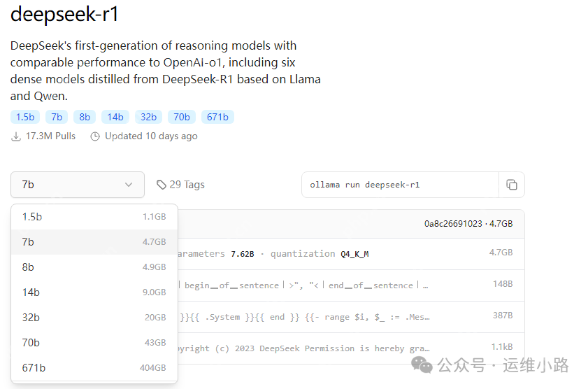
Task: Click the tag icon beside 29 Tags
Action: pyautogui.click(x=162, y=185)
